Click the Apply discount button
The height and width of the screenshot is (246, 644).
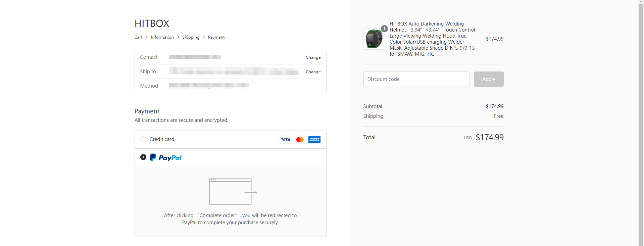[489, 79]
